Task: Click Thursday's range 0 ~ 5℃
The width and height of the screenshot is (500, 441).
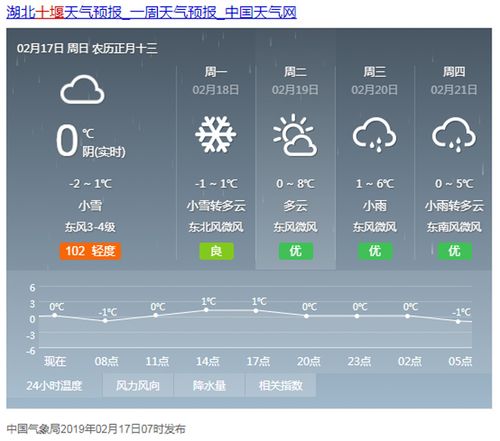Action: [454, 184]
